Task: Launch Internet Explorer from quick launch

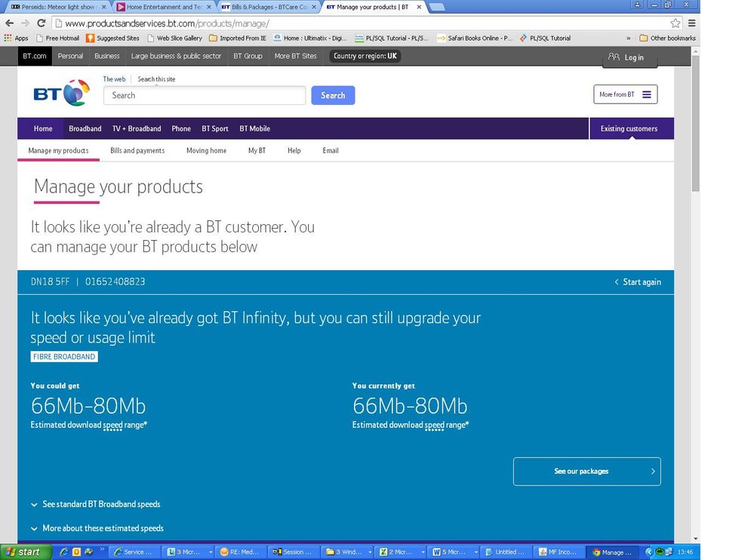Action: click(63, 552)
